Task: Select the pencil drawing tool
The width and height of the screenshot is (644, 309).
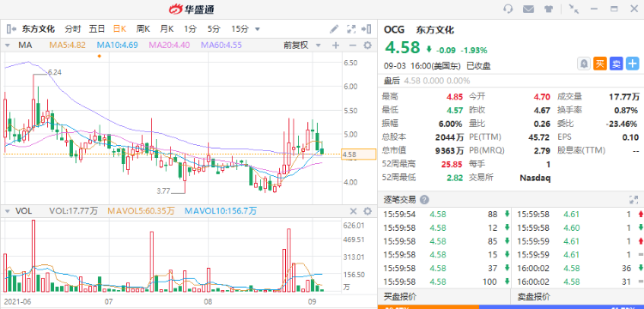Action: point(334,29)
